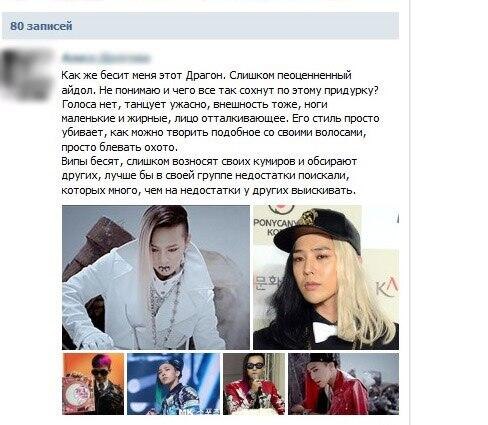Open the blurred post author name link
This screenshot has width=488, height=425.
[106, 58]
